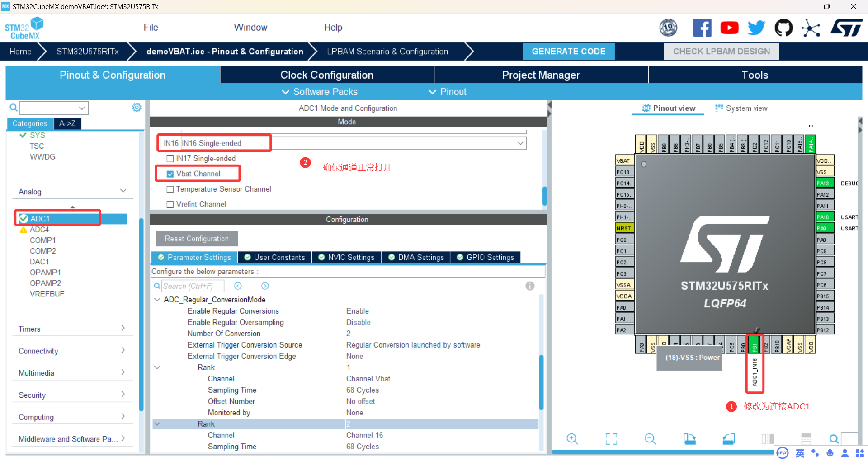The image size is (868, 461).
Task: Select the VBAT pin on the chip
Action: tap(625, 160)
